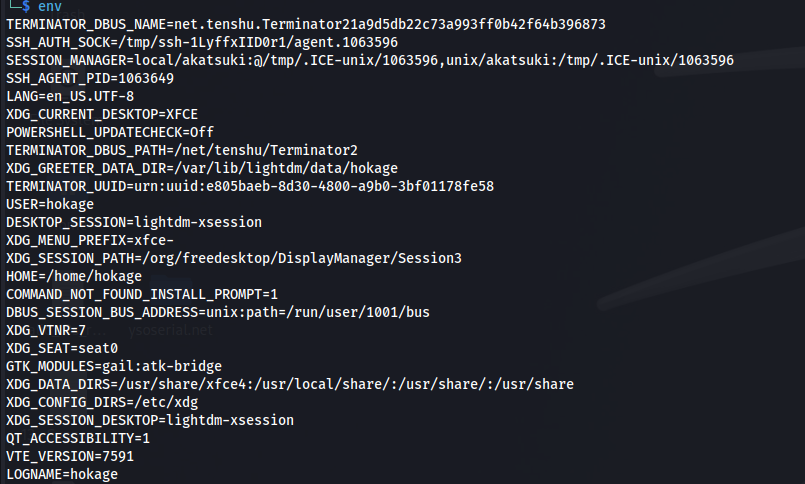Click the USER=hokage line
Image resolution: width=805 pixels, height=484 pixels.
click(x=50, y=204)
